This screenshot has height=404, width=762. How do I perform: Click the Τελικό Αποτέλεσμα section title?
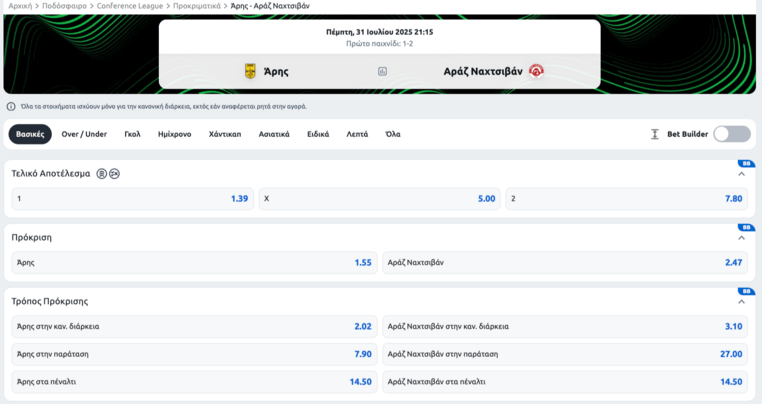51,174
